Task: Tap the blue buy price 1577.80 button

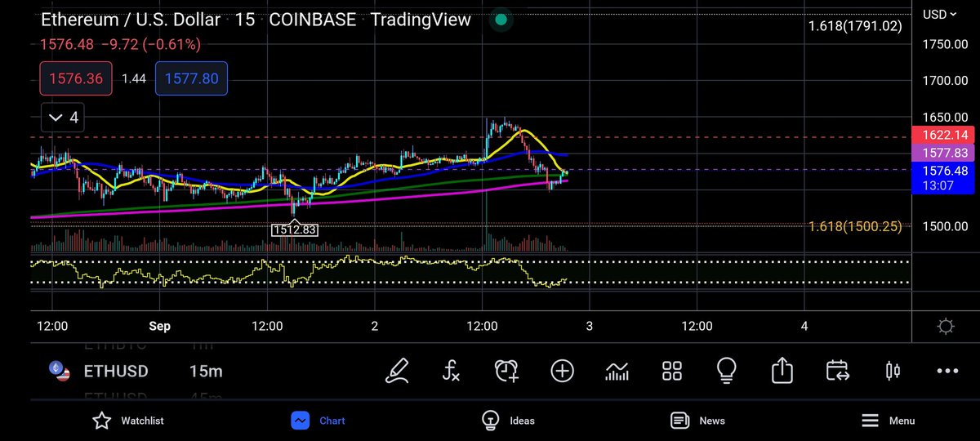Action: [x=191, y=78]
